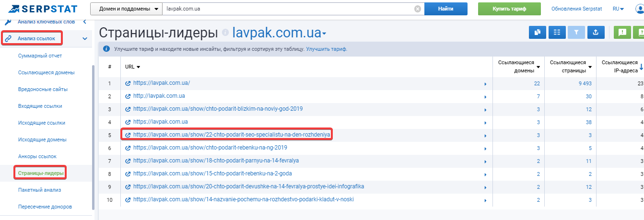This screenshot has width=644, height=220.
Task: Click the Найти search button
Action: point(445,9)
